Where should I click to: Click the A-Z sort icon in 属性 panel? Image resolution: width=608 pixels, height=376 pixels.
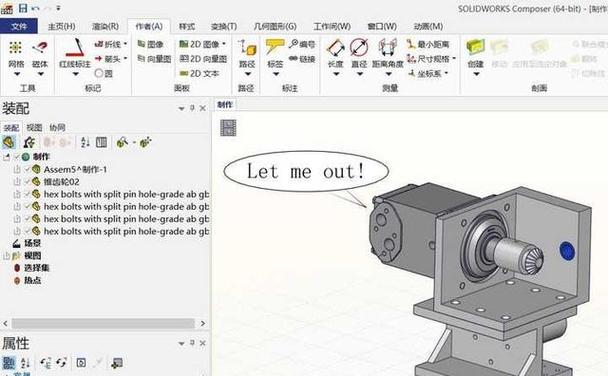(x=25, y=363)
